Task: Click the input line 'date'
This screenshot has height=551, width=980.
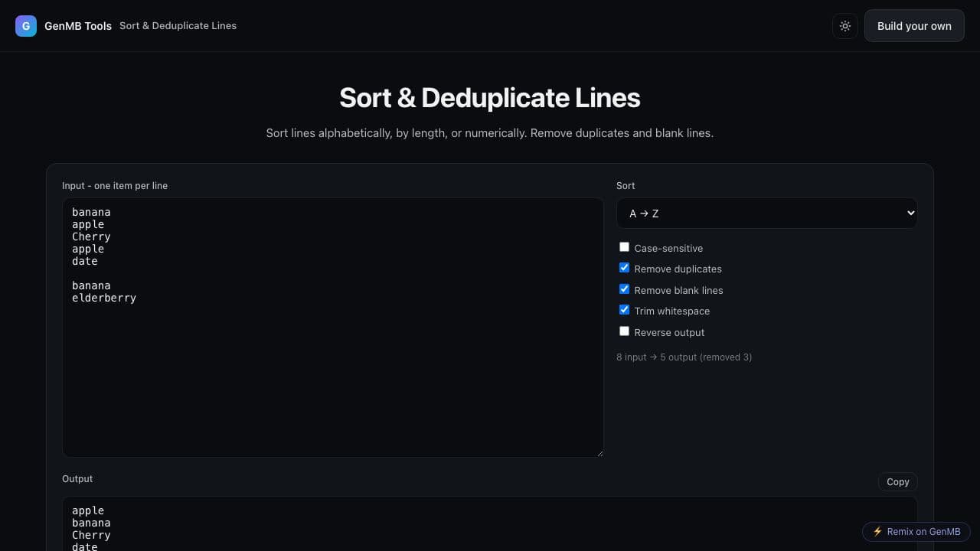Action: click(x=85, y=261)
